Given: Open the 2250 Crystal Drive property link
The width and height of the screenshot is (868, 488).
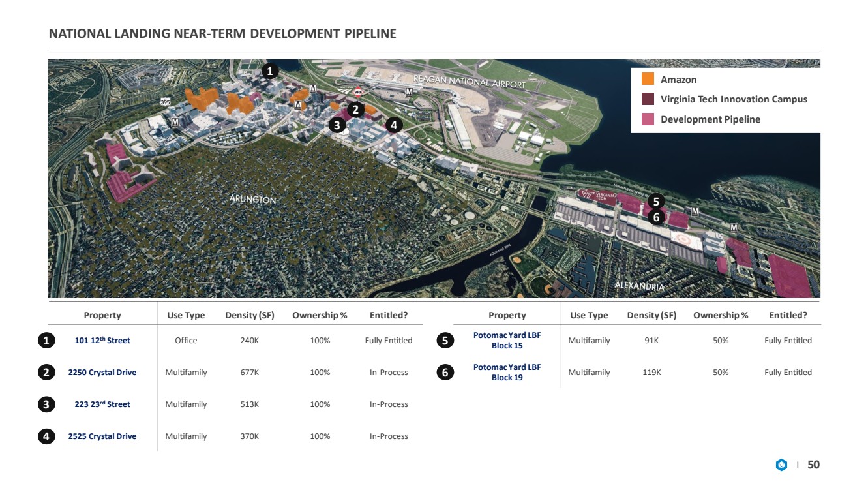Looking at the screenshot, I should pyautogui.click(x=102, y=373).
